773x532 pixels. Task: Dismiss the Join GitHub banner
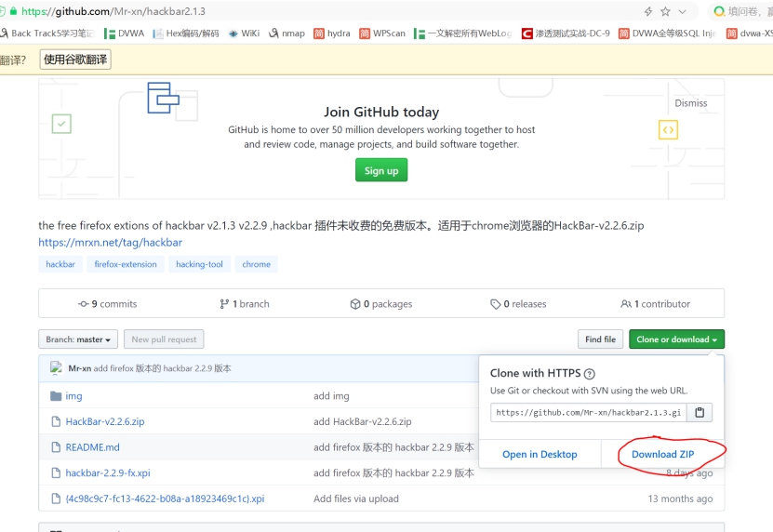click(x=690, y=103)
